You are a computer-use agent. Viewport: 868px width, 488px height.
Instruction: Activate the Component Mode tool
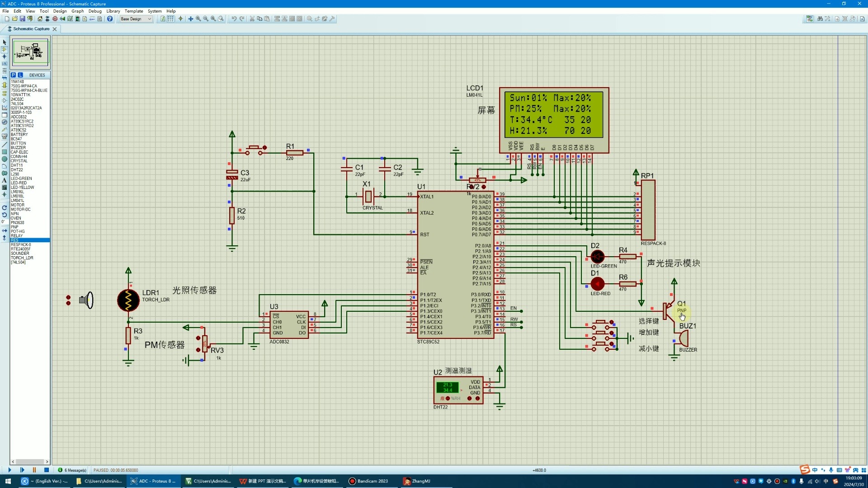(x=5, y=49)
